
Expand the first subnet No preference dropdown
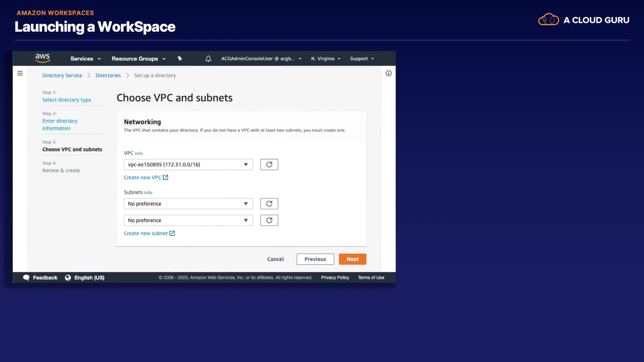tap(188, 204)
